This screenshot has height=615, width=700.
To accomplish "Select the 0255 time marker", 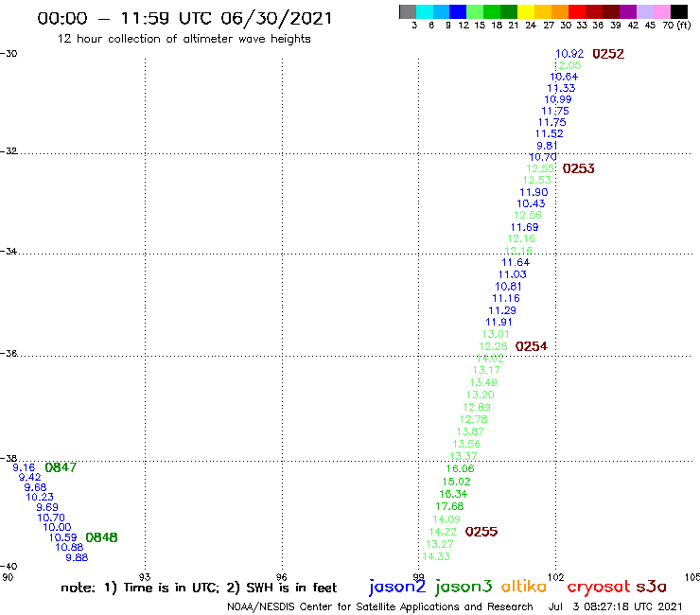I will [x=481, y=532].
